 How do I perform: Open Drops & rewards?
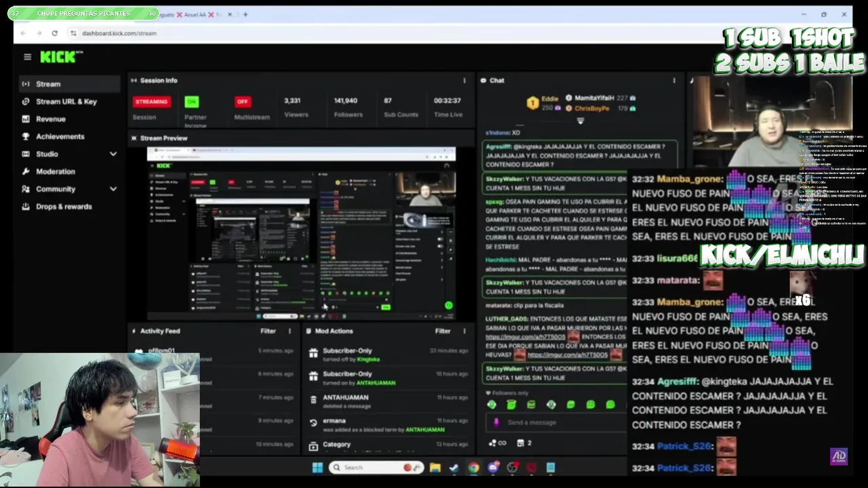pyautogui.click(x=64, y=207)
